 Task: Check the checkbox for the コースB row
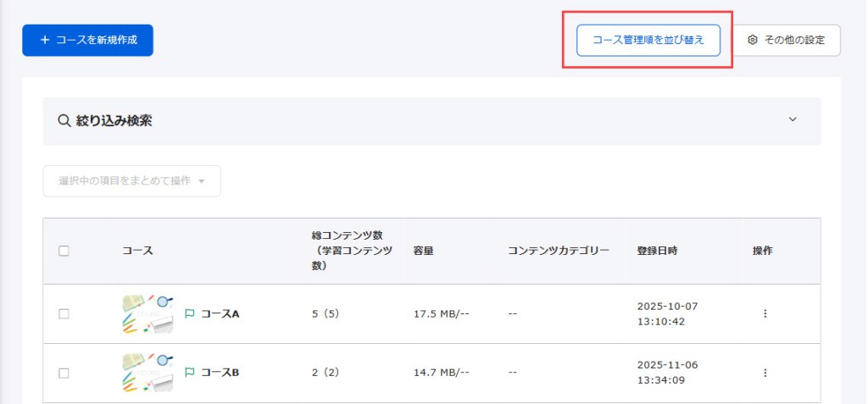click(64, 373)
